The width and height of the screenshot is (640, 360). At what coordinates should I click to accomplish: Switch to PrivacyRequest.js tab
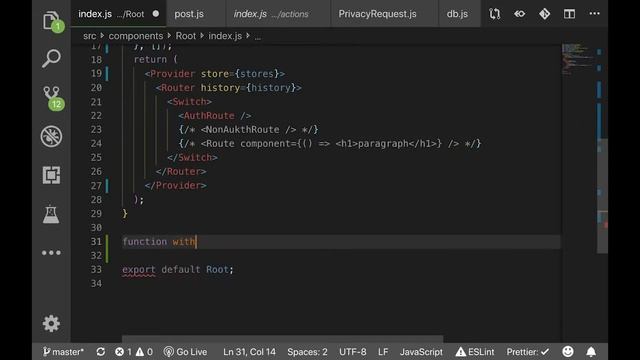click(x=377, y=14)
